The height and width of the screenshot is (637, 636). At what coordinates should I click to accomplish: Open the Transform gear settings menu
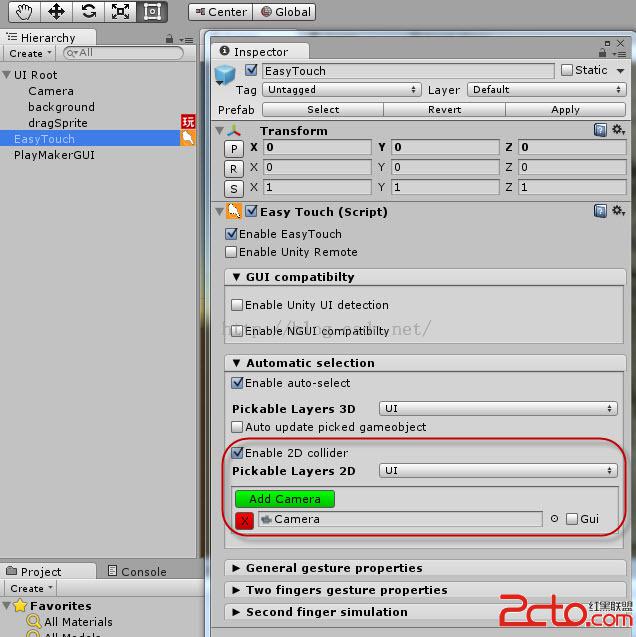[619, 130]
